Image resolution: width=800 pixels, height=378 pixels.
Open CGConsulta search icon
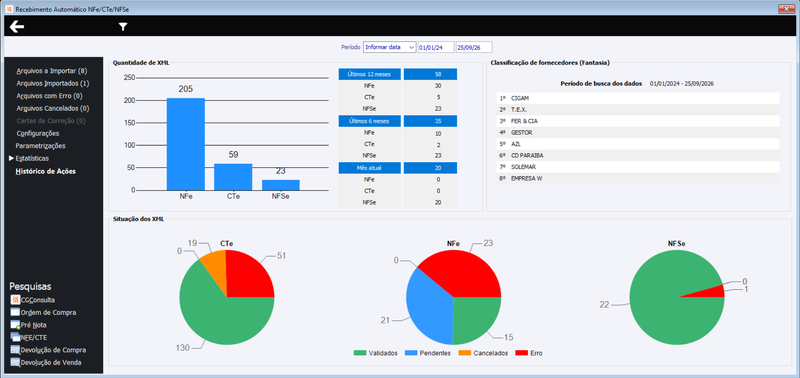tap(15, 300)
